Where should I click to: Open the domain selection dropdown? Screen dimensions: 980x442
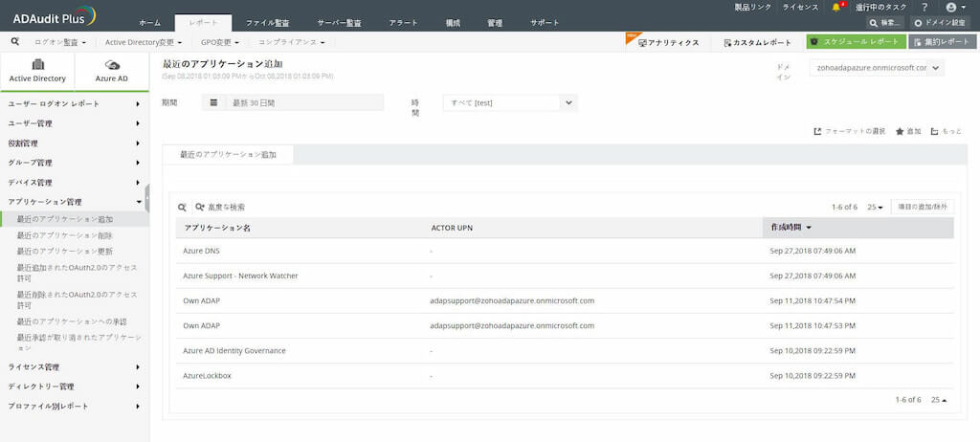[877, 68]
